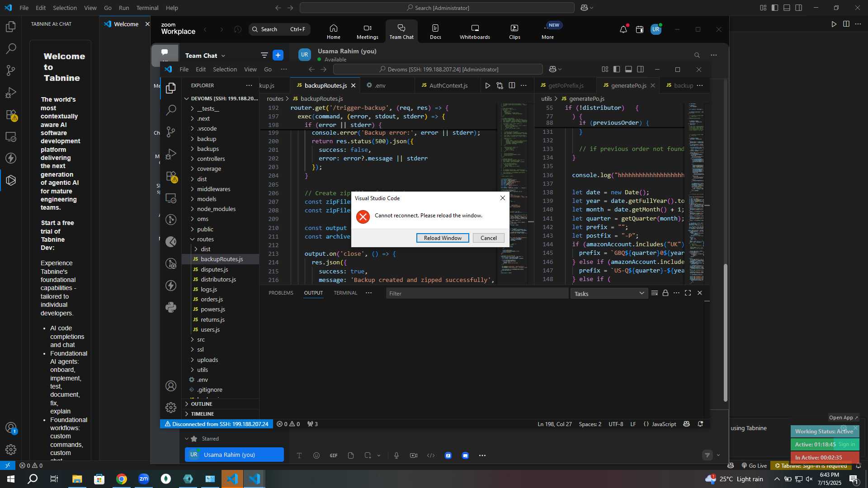Click Go Live in status bar
Viewport: 868px width, 488px height.
coord(754,466)
